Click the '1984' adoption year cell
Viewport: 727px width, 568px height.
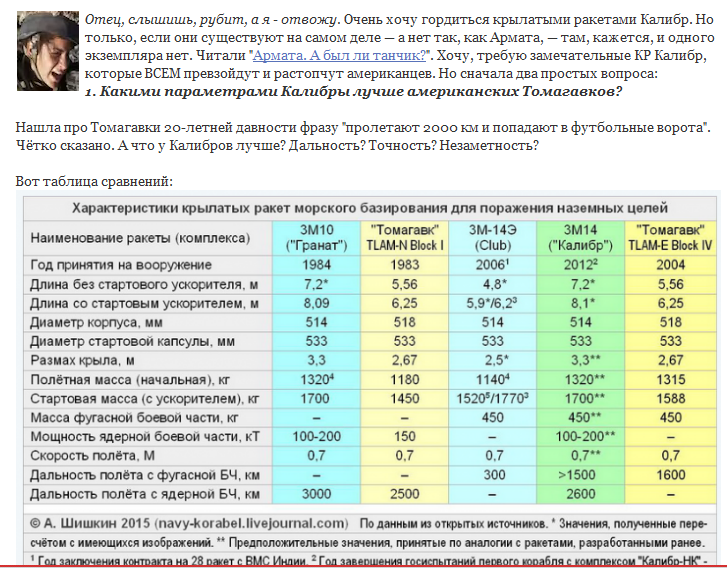point(314,265)
